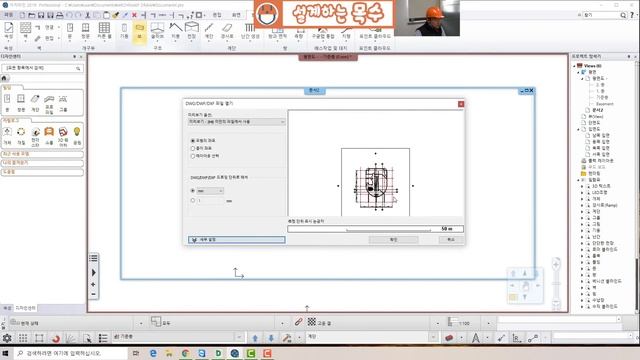The height and width of the screenshot is (360, 640).
Task: Click the 취소 button in the DWG dialog
Action: tap(451, 240)
